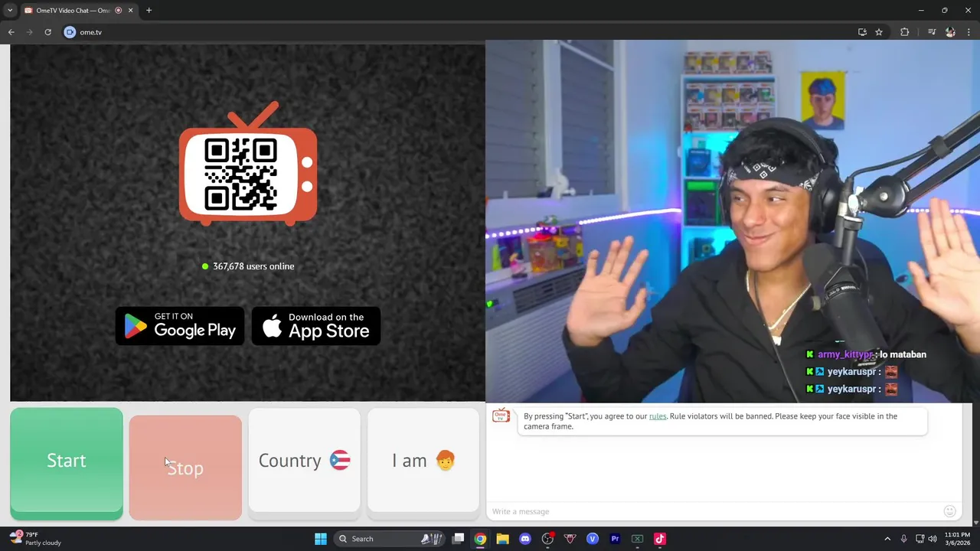Click the page vertical scrollbar down arrow
This screenshot has width=980, height=551.
[975, 523]
